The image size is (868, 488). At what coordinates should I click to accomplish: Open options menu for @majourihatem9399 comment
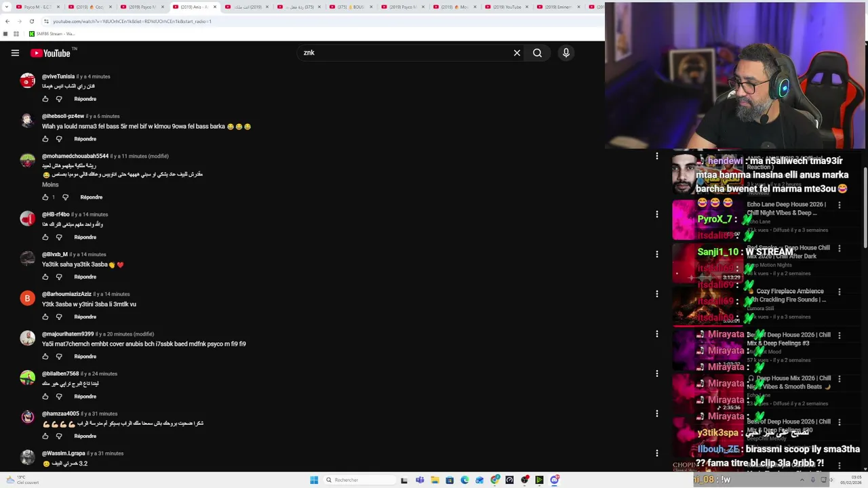tap(656, 333)
